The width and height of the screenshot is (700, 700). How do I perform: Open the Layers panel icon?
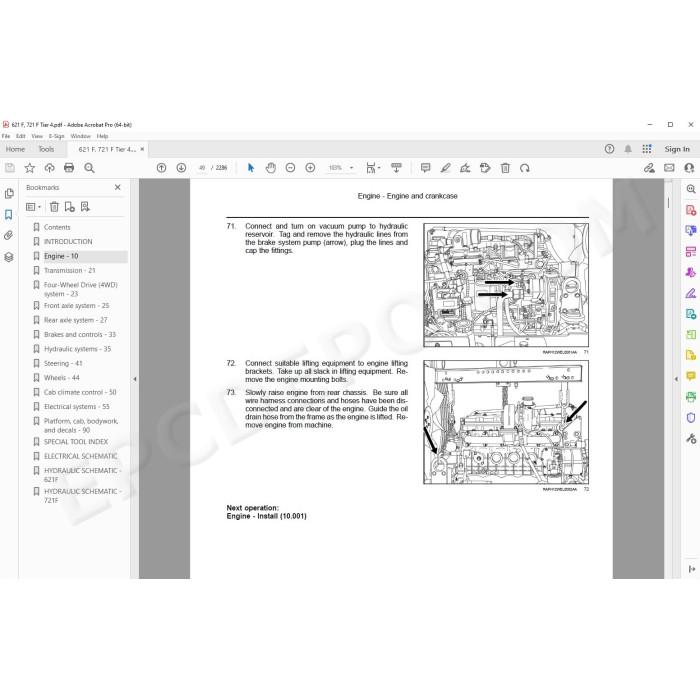click(9, 257)
